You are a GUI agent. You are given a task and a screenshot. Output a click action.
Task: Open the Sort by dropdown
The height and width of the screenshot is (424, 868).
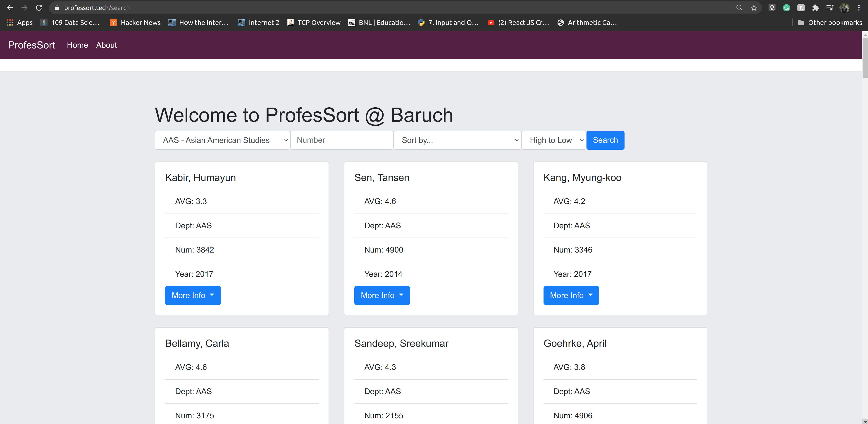457,140
